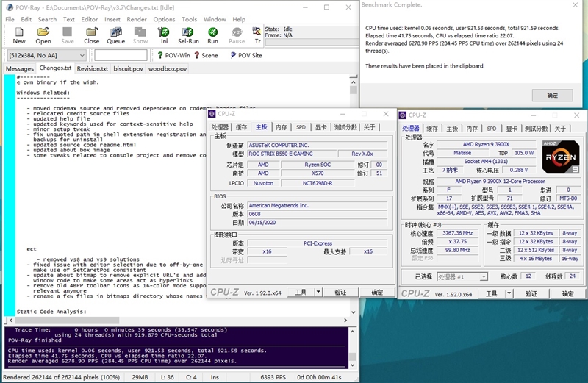Screen dimensions: 588x383
Task: Select SPD tab in mainboard CPU-Z window
Action: click(x=301, y=127)
